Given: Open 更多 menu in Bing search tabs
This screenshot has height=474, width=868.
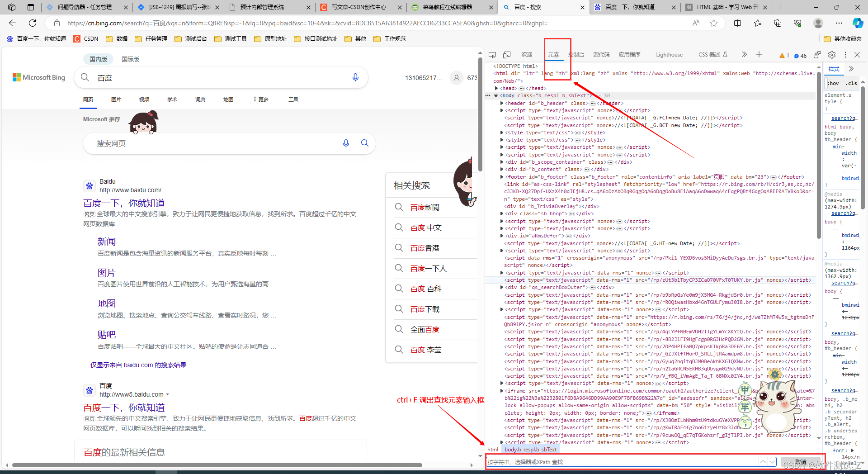Looking at the screenshot, I should (x=261, y=100).
